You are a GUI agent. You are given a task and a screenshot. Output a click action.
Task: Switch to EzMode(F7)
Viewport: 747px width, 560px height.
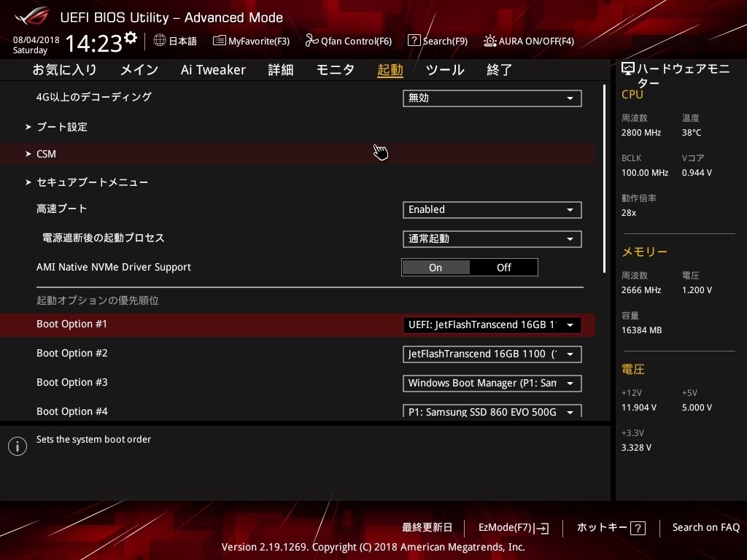coord(514,528)
